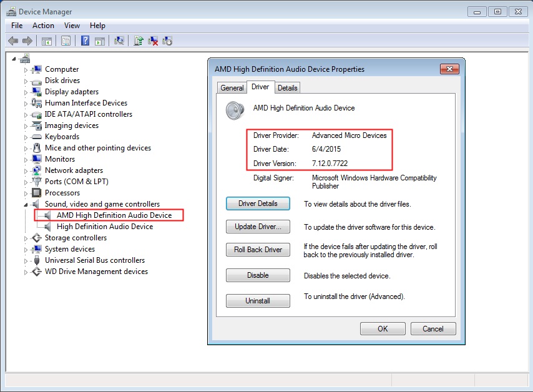Click the Computer category monitor icon
The height and width of the screenshot is (392, 533).
tap(36, 69)
